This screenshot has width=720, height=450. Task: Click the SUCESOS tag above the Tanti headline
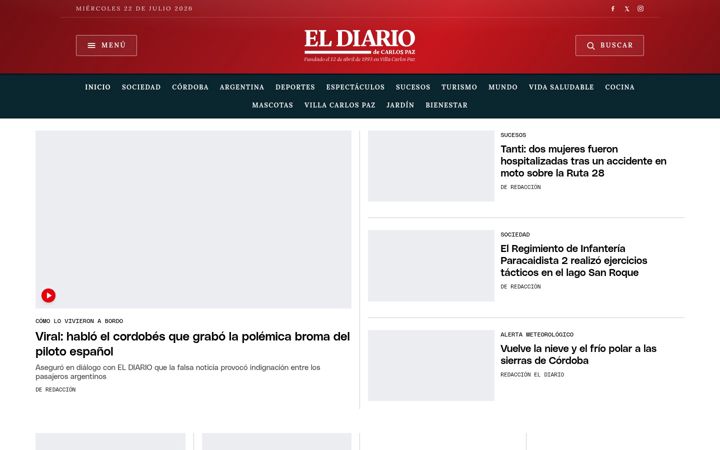click(x=513, y=135)
